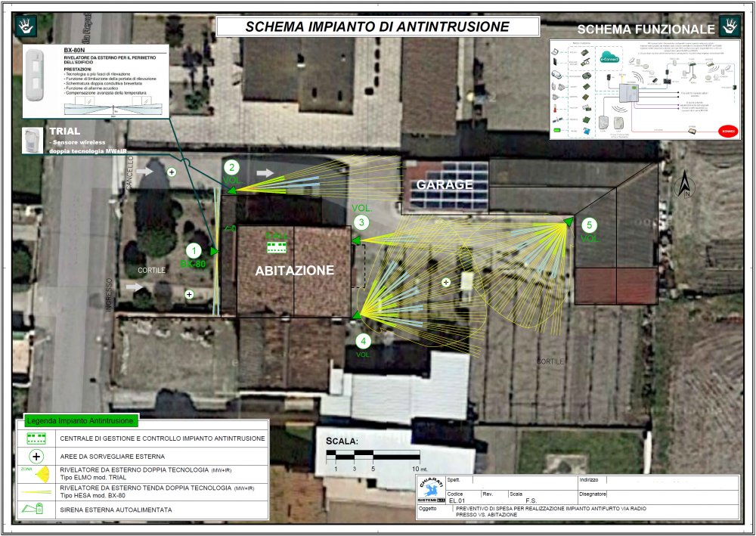
Task: Click the EL.01 code value
Action: point(456,500)
